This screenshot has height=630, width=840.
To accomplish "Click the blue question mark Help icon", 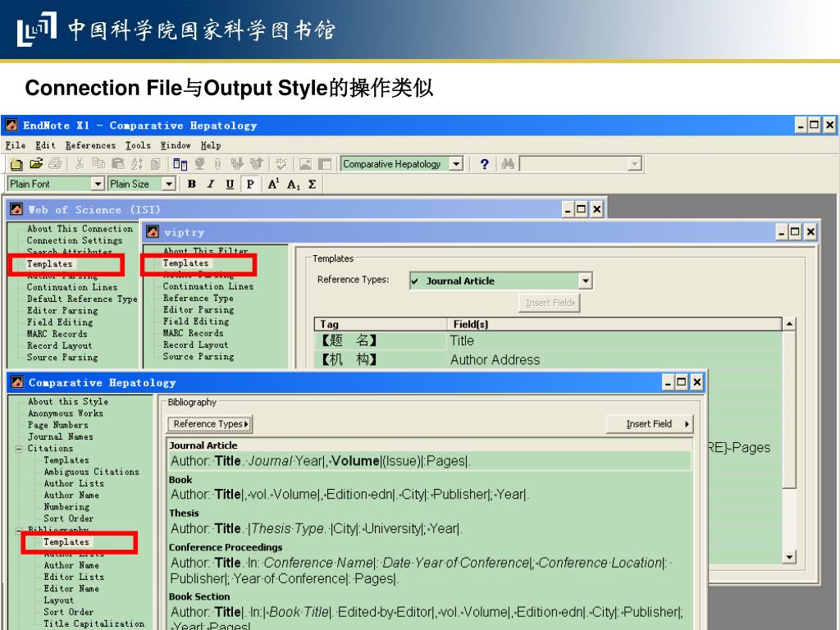I will pos(484,164).
